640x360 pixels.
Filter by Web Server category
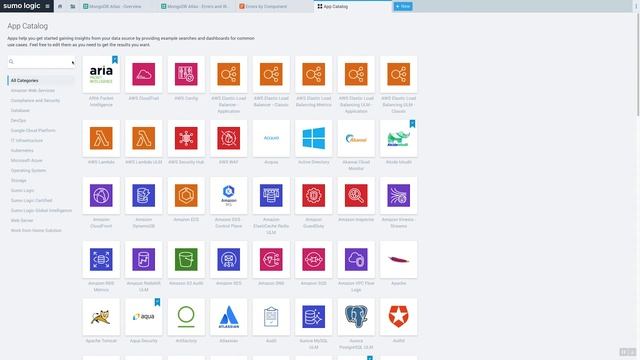click(22, 220)
